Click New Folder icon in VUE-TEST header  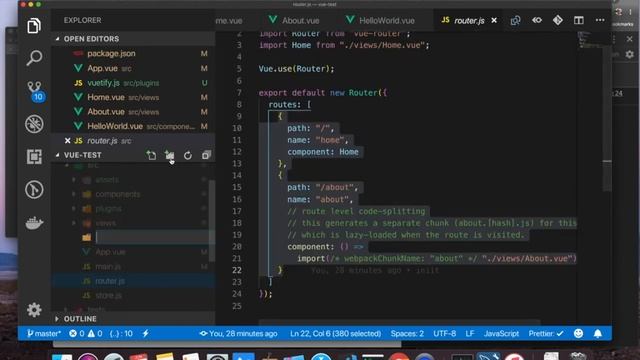[169, 155]
